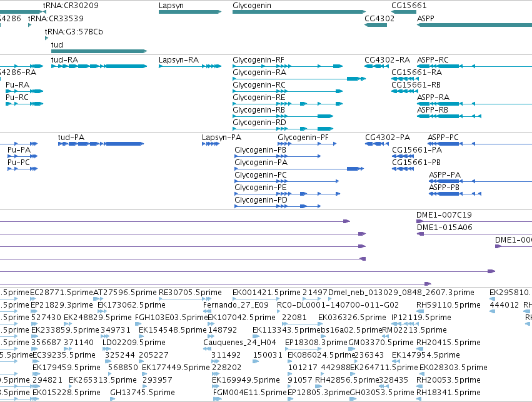
Task: Click the EC28771.5prime EST label
Action: 61,293
